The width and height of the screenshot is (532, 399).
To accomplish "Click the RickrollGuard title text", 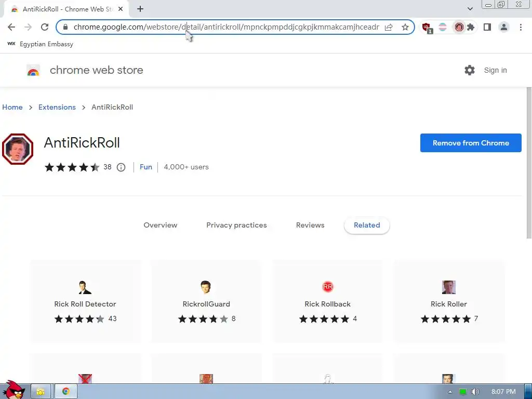I will (x=206, y=304).
